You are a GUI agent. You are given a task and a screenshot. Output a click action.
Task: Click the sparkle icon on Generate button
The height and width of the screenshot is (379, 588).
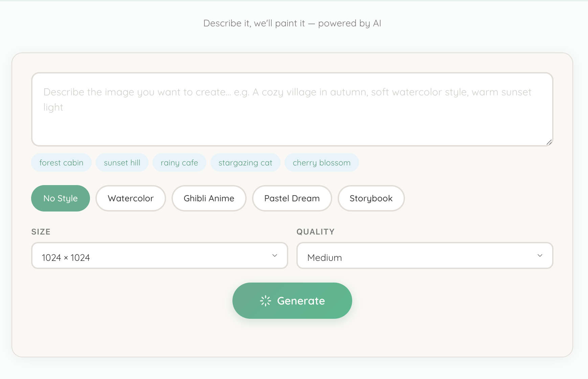coord(266,301)
